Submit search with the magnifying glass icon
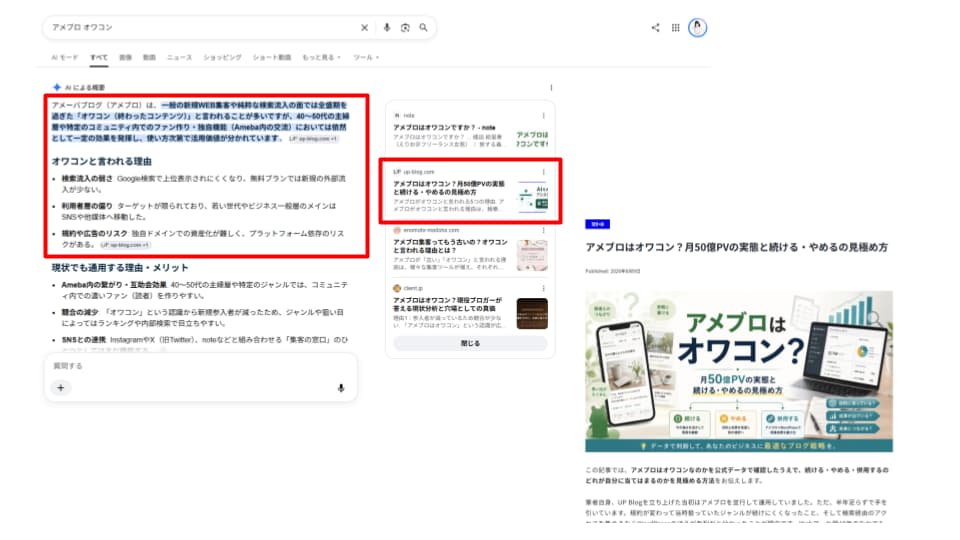 click(x=423, y=28)
